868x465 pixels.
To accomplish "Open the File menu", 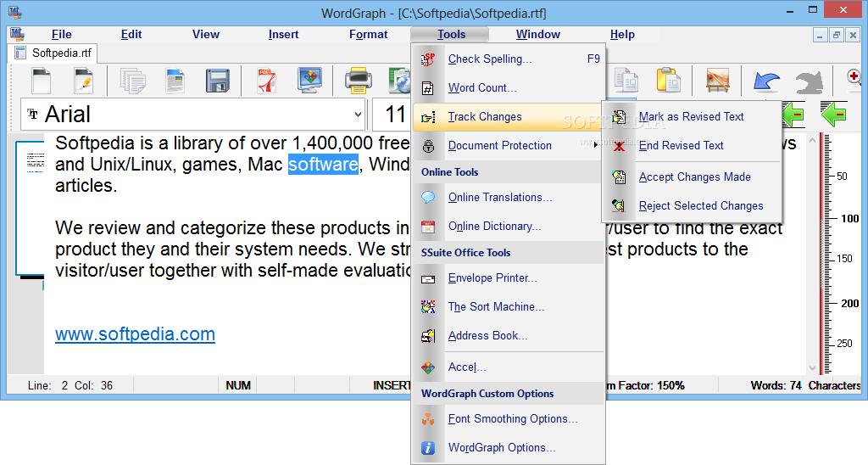I will coord(61,34).
